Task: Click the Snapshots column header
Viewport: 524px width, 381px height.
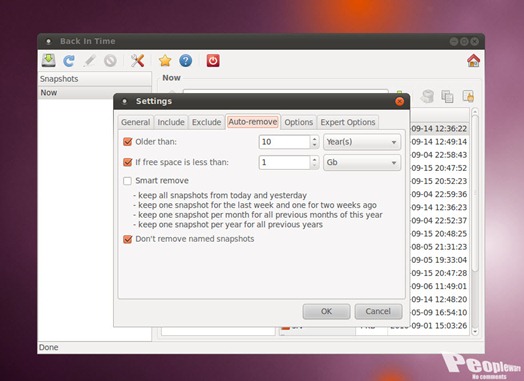Action: point(95,79)
